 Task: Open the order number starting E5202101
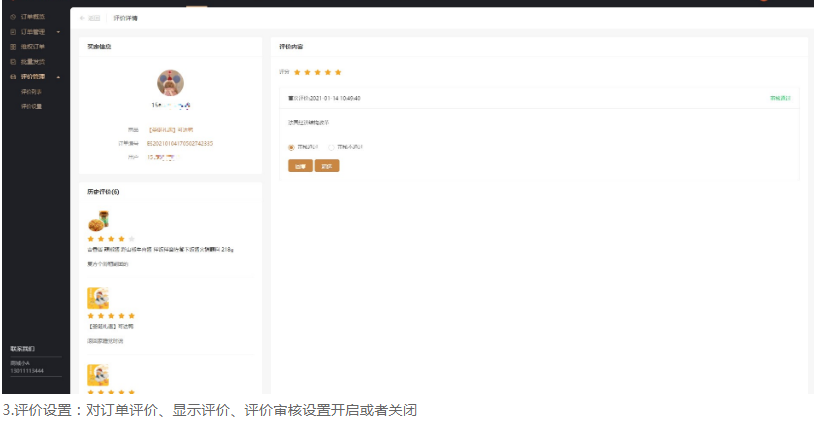[180, 144]
